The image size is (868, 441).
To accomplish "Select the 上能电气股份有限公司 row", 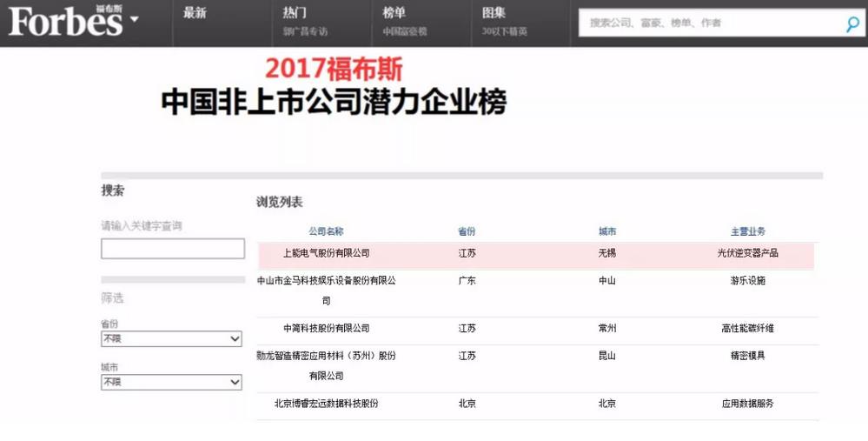I will click(326, 253).
